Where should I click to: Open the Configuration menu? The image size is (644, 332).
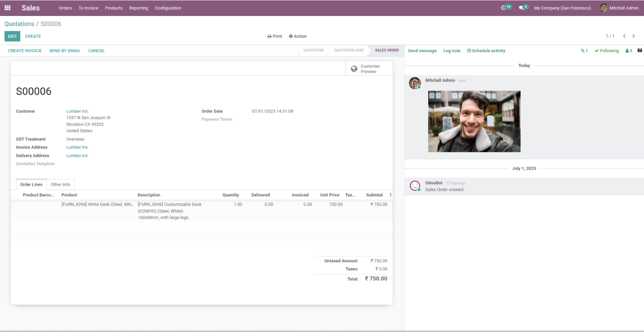pyautogui.click(x=168, y=8)
